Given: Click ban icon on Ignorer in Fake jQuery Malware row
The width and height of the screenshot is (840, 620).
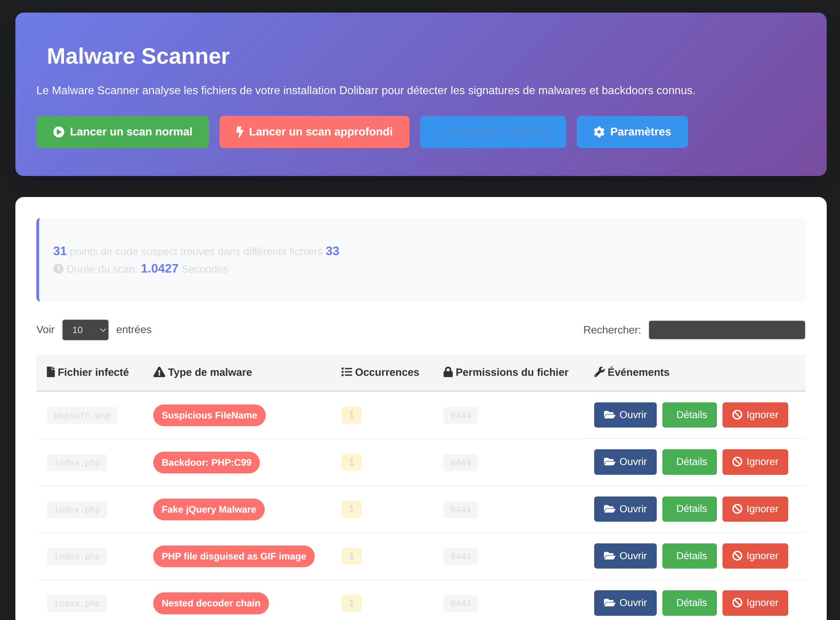Looking at the screenshot, I should 737,509.
